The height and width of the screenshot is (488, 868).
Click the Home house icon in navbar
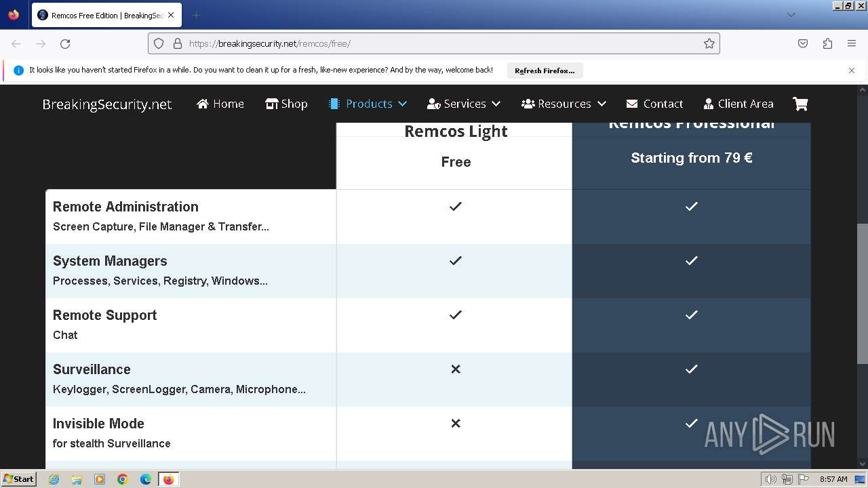click(x=202, y=104)
